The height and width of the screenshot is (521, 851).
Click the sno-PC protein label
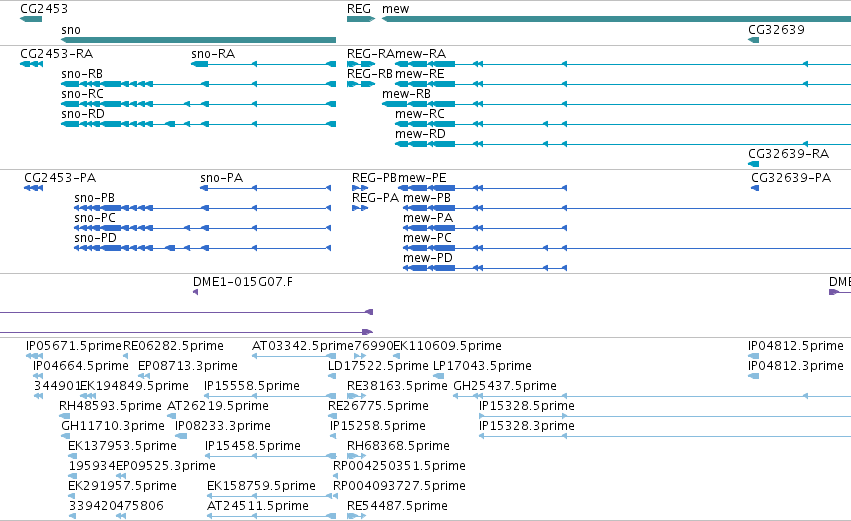(95, 218)
